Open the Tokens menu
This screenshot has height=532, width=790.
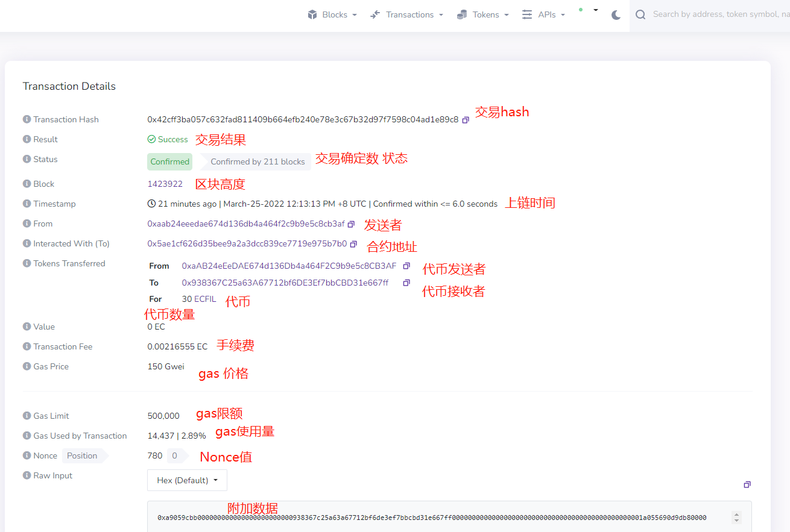tap(483, 15)
